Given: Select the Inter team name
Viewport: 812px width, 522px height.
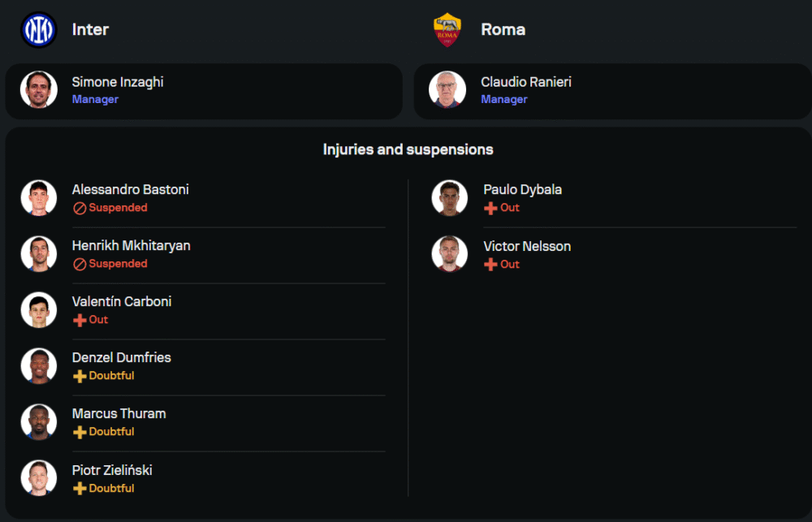Looking at the screenshot, I should (x=90, y=30).
